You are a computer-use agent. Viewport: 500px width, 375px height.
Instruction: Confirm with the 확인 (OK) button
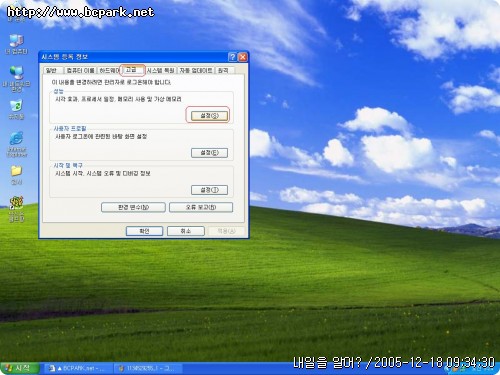[144, 231]
